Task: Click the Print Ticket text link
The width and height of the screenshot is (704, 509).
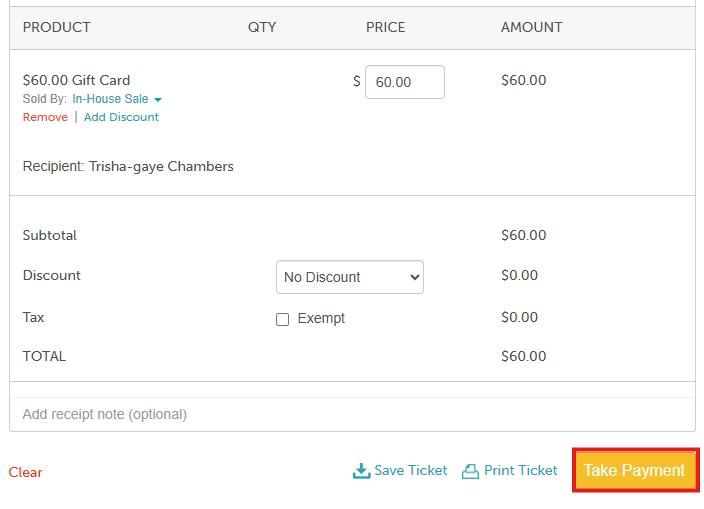Action: (520, 470)
